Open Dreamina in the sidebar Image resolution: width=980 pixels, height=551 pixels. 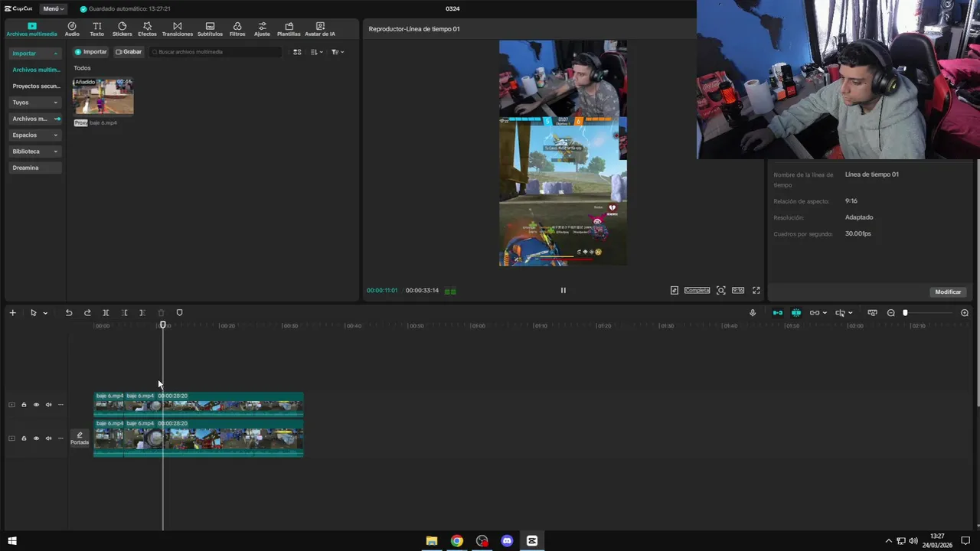(35, 168)
